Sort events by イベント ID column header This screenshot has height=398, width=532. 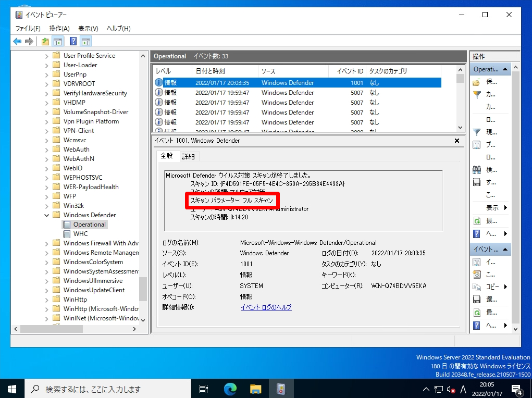(x=348, y=71)
